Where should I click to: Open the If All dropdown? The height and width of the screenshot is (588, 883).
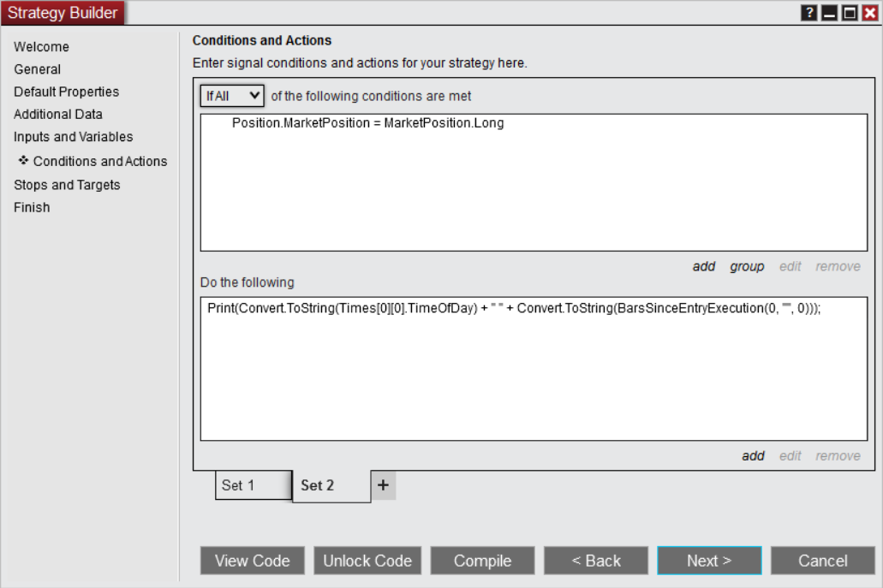click(x=232, y=96)
